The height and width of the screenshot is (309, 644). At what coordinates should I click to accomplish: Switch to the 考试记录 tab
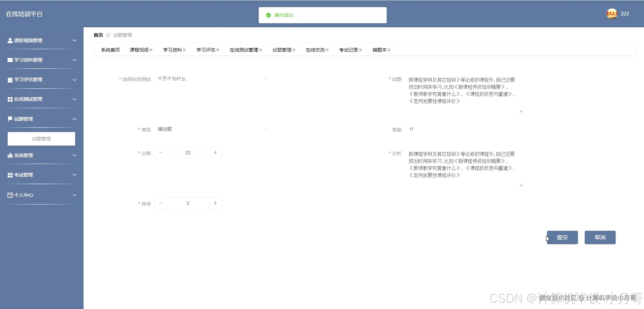coord(349,50)
